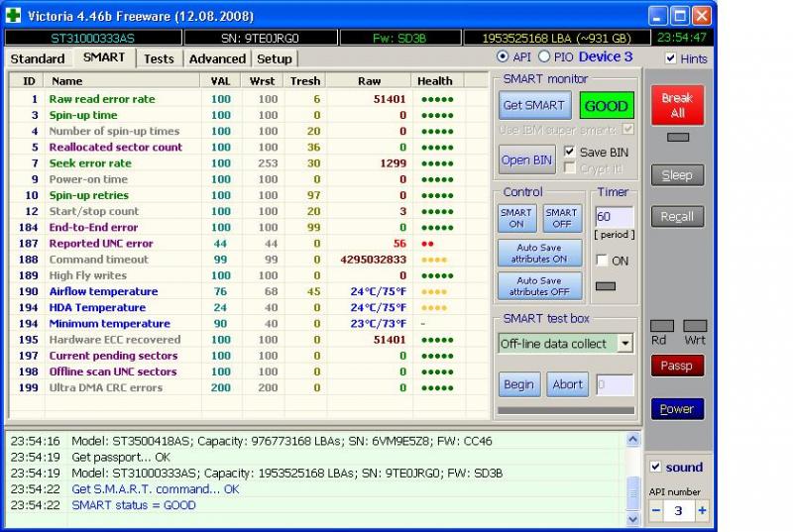
Task: Select the Ultra DMA CRC errors row
Action: coord(249,388)
